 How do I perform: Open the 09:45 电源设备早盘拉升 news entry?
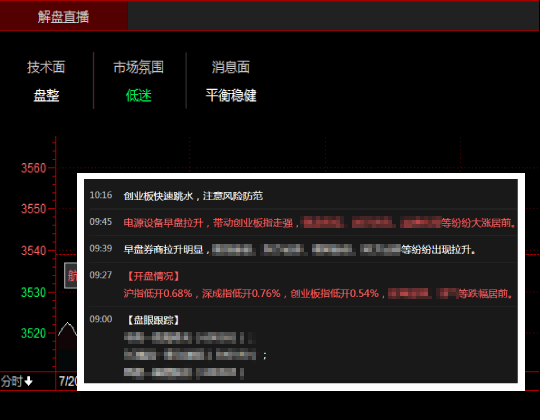pyautogui.click(x=302, y=222)
